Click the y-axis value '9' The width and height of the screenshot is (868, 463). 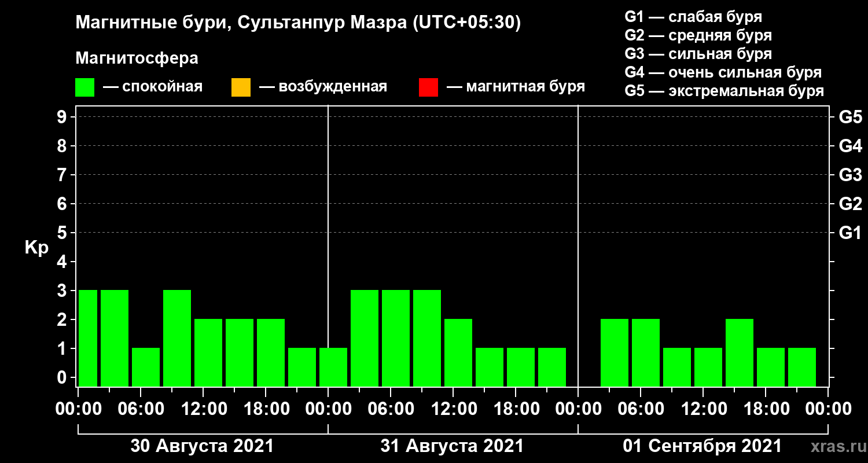coord(63,117)
